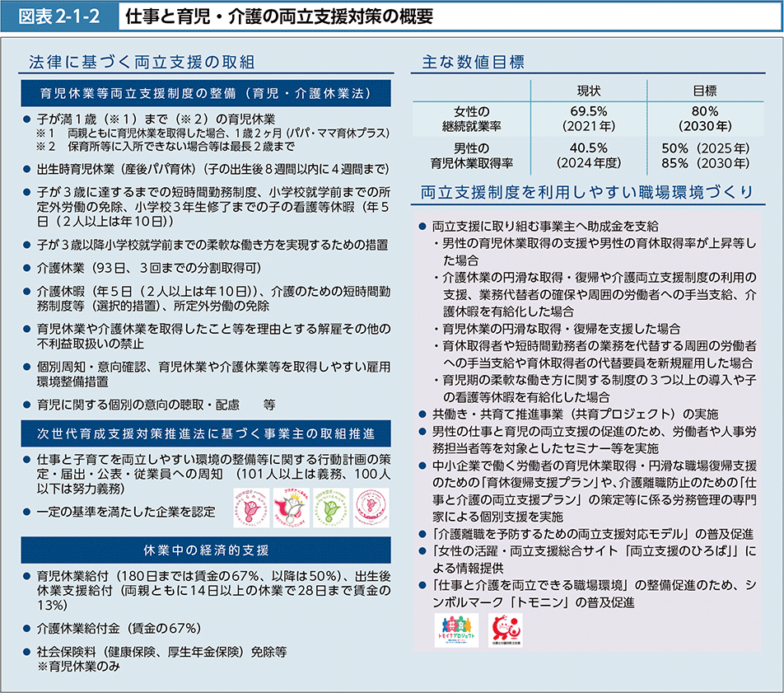
Task: Click the 40.5% (2024年度) cell
Action: [x=589, y=156]
